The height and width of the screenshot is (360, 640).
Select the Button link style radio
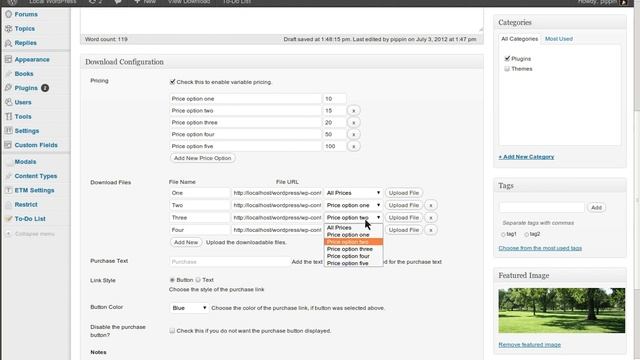(x=172, y=280)
